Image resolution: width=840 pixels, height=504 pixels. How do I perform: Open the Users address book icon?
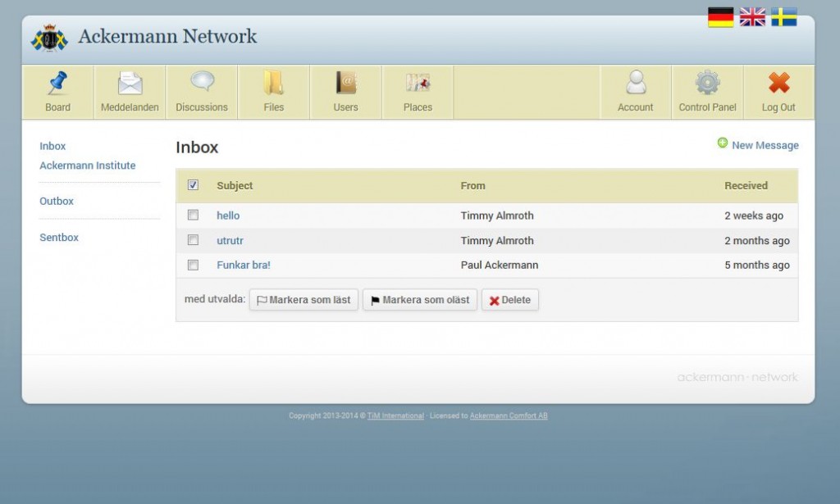coord(345,83)
